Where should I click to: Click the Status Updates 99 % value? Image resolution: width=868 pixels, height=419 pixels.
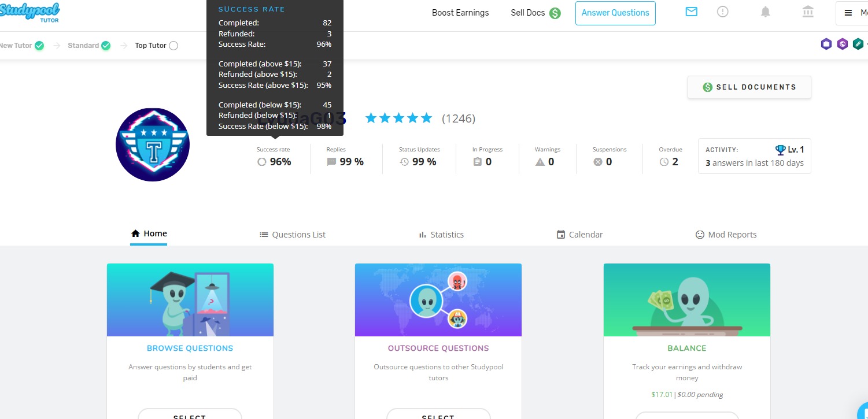(x=424, y=162)
